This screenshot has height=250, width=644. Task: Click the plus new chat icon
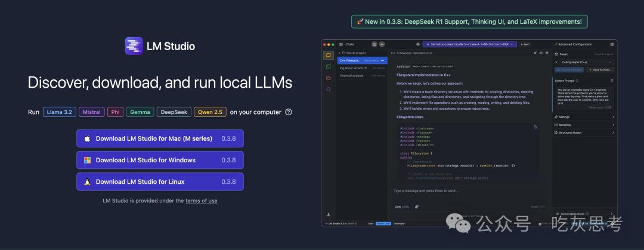(382, 44)
